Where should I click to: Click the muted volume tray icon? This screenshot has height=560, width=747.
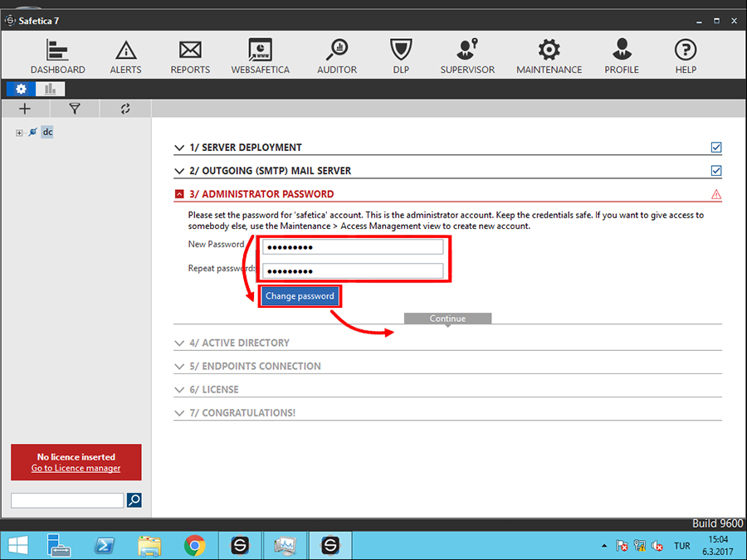tap(657, 546)
